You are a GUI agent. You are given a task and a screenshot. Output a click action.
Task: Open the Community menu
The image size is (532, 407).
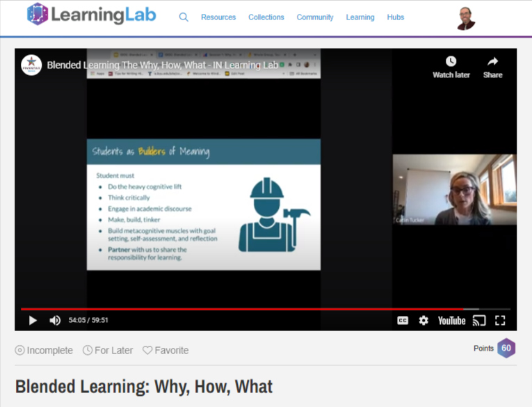pyautogui.click(x=315, y=17)
